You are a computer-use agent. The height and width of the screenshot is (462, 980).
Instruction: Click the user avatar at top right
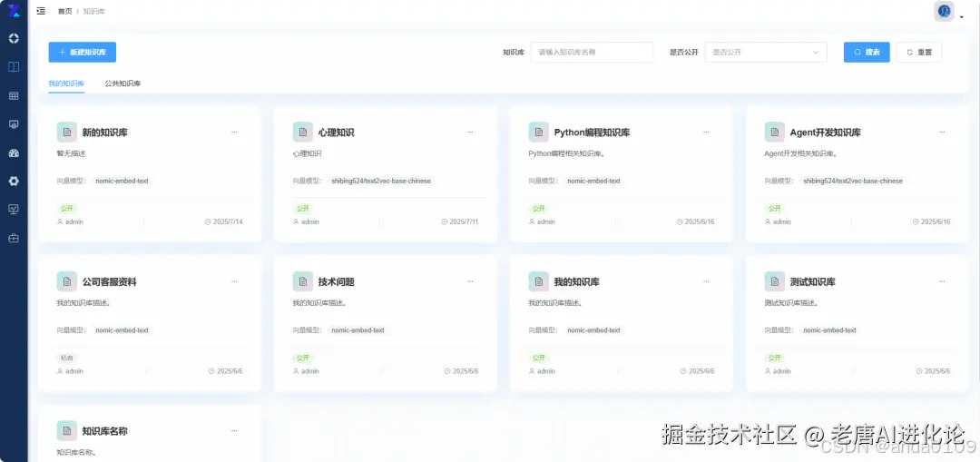(x=944, y=11)
